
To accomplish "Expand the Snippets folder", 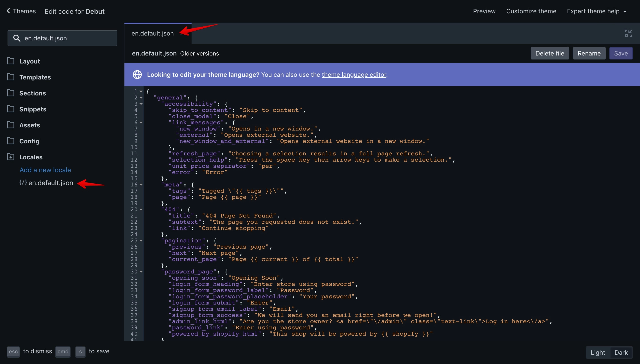I will (33, 109).
